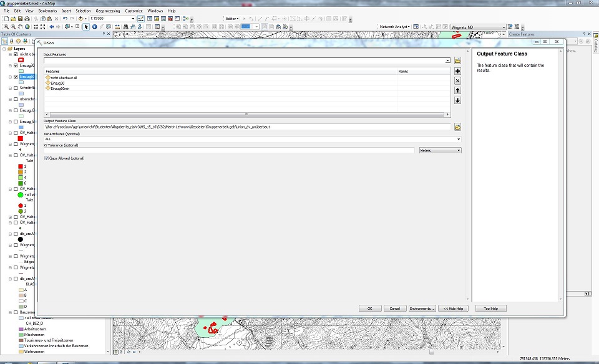Open the Wegnetz_ND network dataset dropdown
The width and height of the screenshot is (599, 364).
(x=504, y=27)
